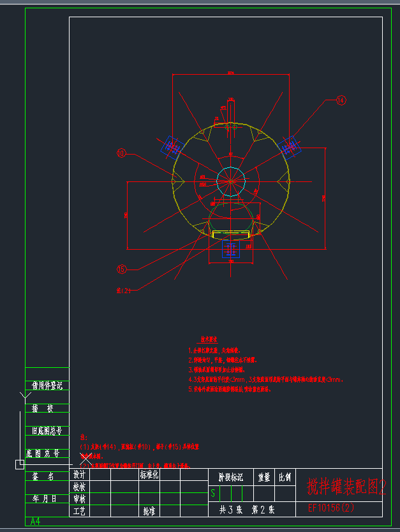Click the 批准 cell in title block

point(149,511)
